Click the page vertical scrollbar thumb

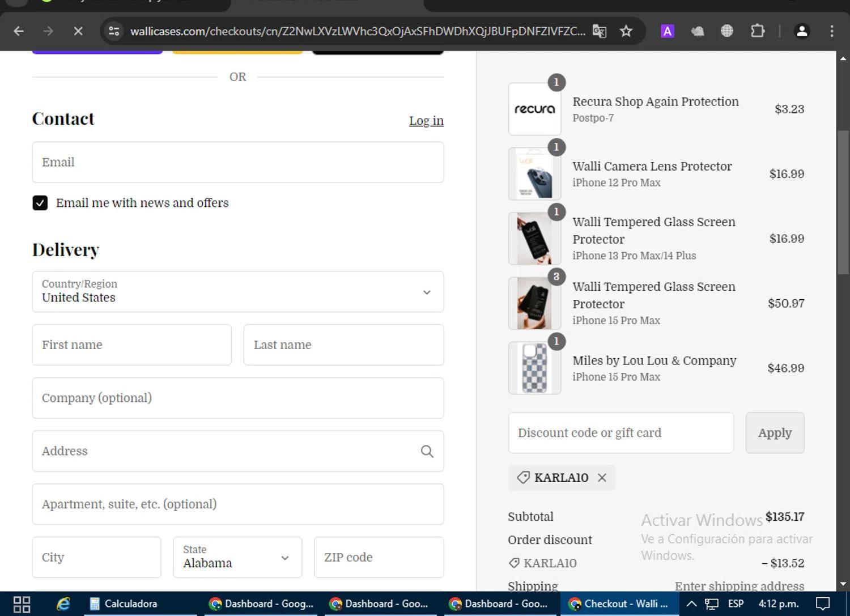[x=843, y=202]
